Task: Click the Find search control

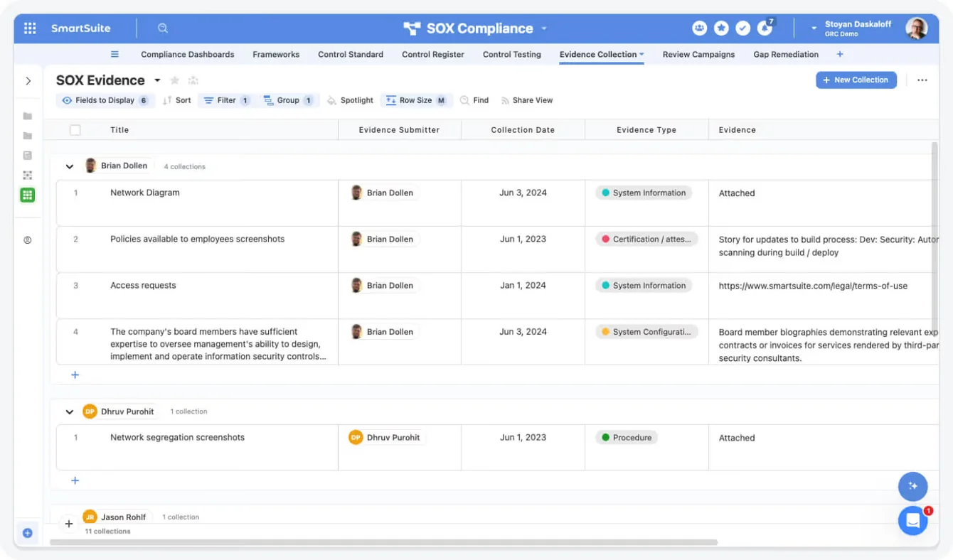Action: (474, 101)
